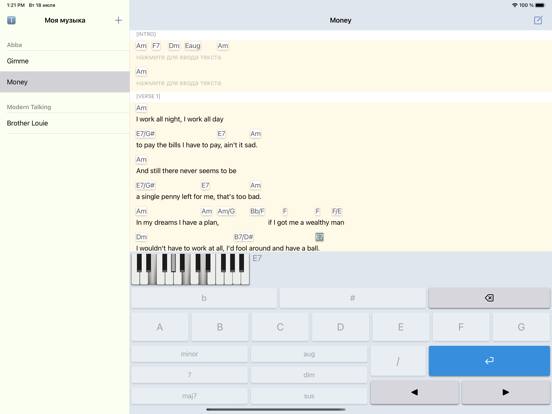This screenshot has height=414, width=552.
Task: Select the highlighted E7 chord in last line
Action: coord(319,237)
